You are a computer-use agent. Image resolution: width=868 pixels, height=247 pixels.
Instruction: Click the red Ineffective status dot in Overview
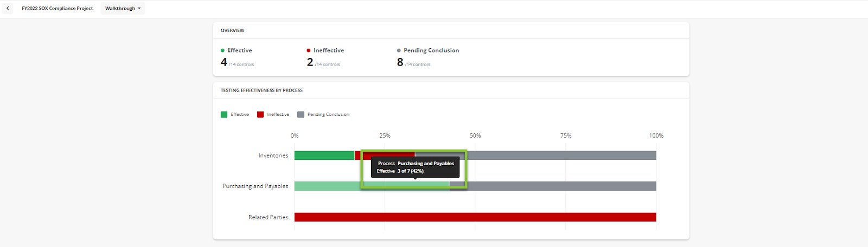(309, 50)
